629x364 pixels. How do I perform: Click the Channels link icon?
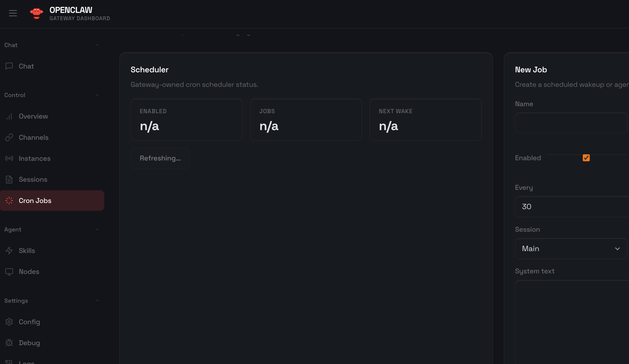[9, 137]
